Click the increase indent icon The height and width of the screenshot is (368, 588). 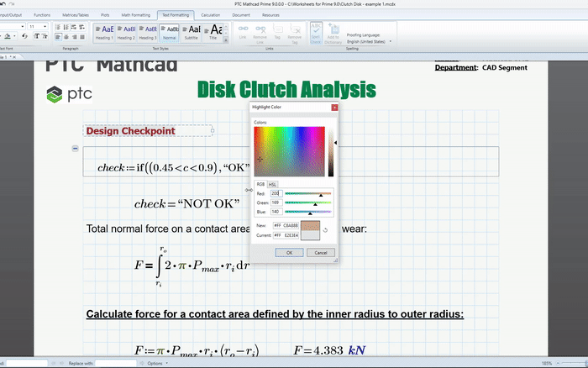click(x=81, y=27)
